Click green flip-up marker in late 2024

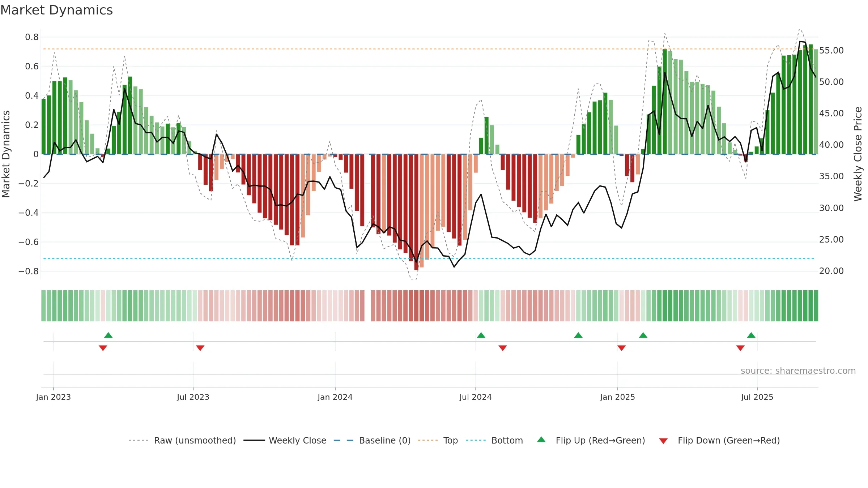[578, 335]
